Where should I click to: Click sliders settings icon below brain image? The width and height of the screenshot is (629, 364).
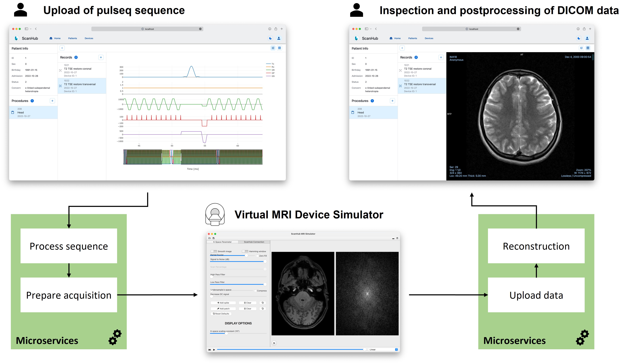pyautogui.click(x=274, y=343)
